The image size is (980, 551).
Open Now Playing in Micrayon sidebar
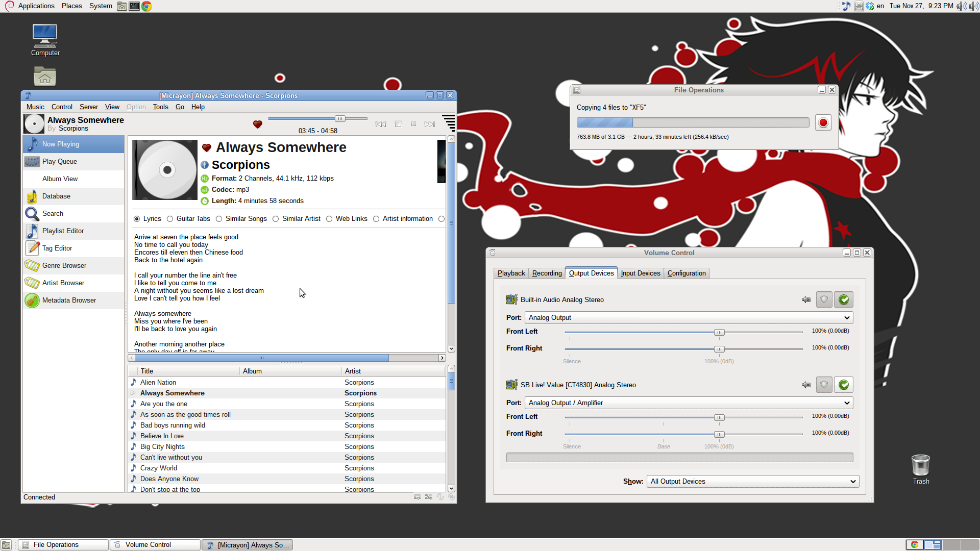pos(73,144)
